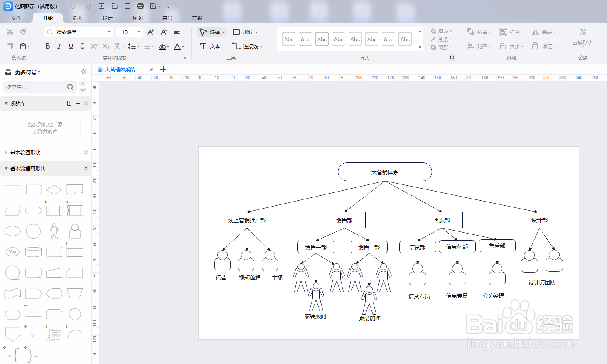Close the 基本流程图形状 library
607x364 pixels.
point(86,168)
